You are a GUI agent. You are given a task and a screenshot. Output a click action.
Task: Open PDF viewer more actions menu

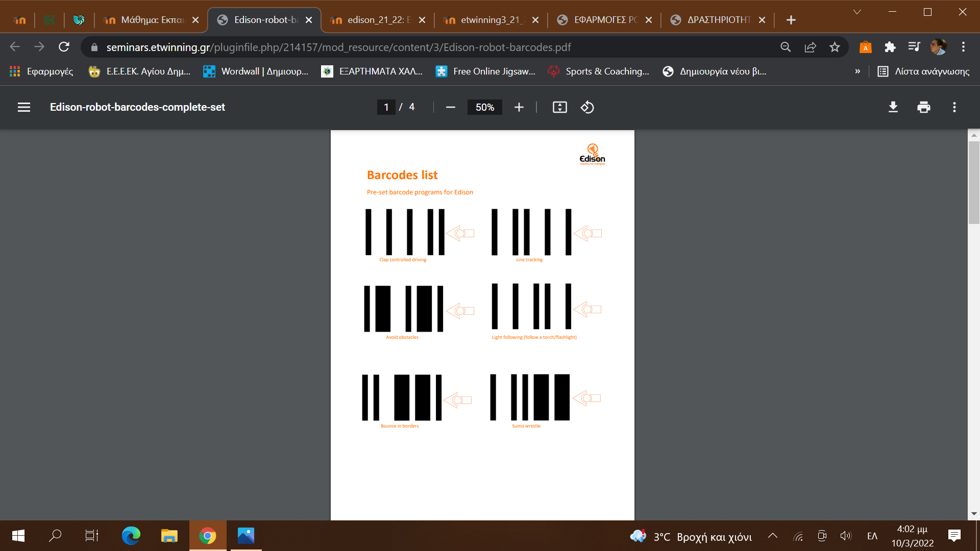click(954, 107)
